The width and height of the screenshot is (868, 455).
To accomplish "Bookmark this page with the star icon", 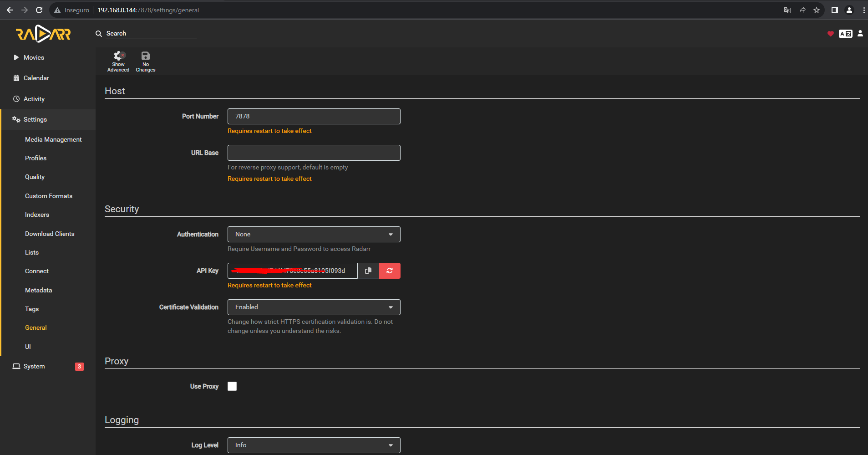I will [x=817, y=10].
